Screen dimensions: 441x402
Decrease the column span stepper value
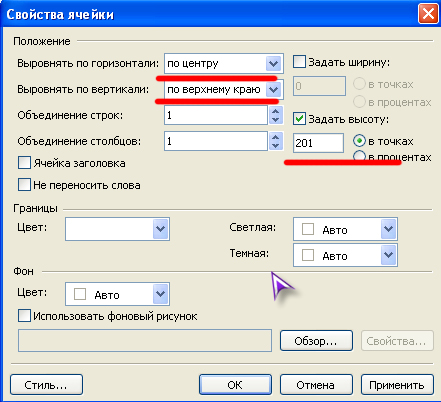pos(276,146)
